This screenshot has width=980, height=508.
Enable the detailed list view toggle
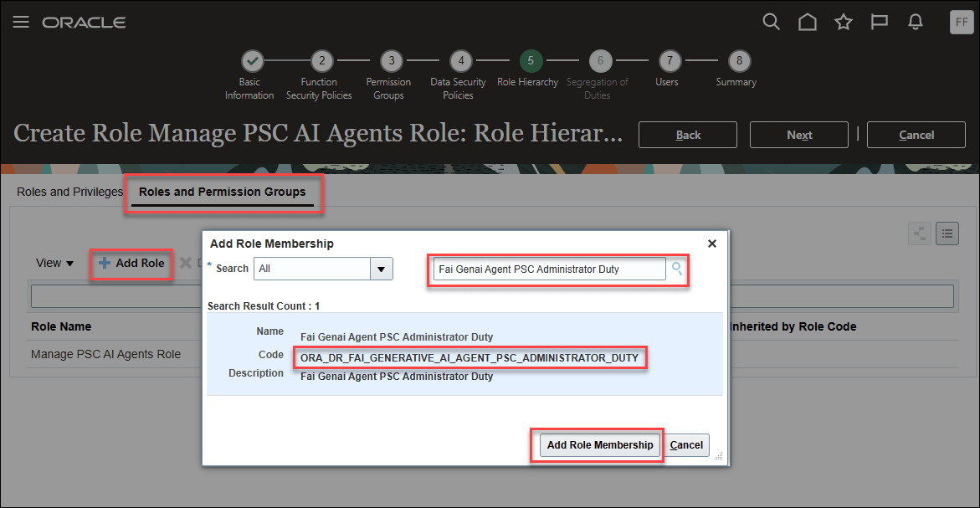point(947,233)
